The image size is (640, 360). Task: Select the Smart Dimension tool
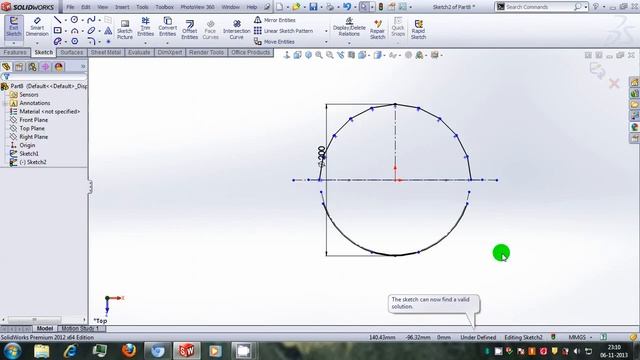37,27
